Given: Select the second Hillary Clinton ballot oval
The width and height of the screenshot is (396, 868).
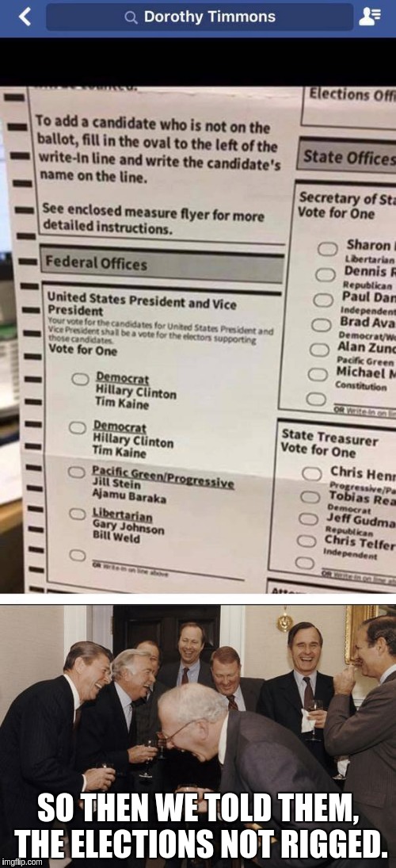Looking at the screenshot, I should (x=78, y=426).
